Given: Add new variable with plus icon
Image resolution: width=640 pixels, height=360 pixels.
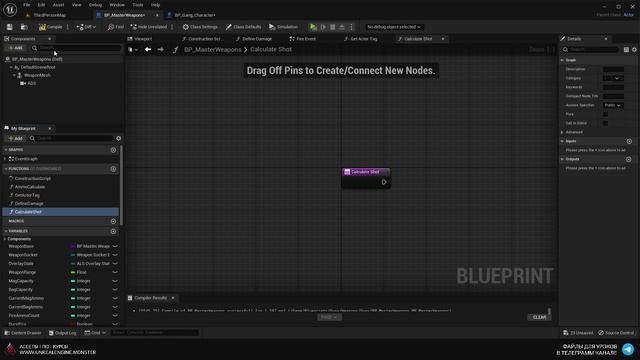Looking at the screenshot, I should [113, 231].
